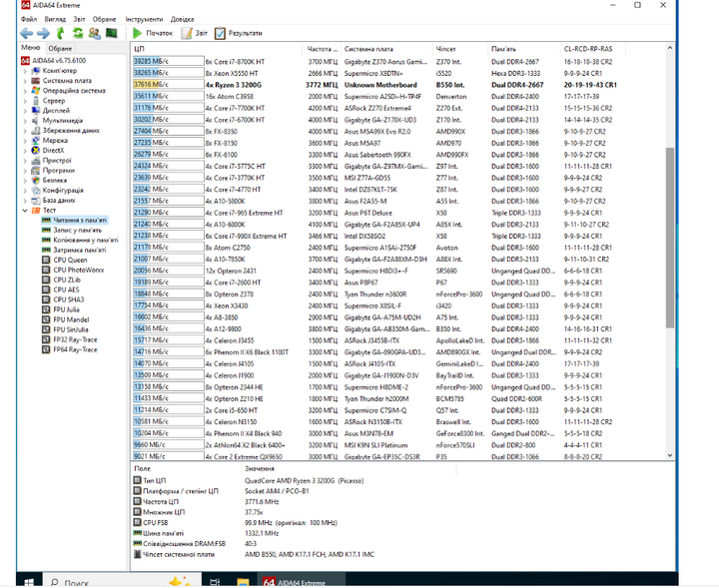Click the results list vertical scrollbar thumb
The width and height of the screenshot is (719, 588).
tap(669, 238)
